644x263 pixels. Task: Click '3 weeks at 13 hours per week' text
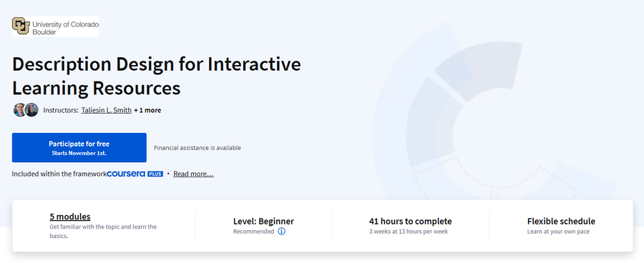(409, 232)
